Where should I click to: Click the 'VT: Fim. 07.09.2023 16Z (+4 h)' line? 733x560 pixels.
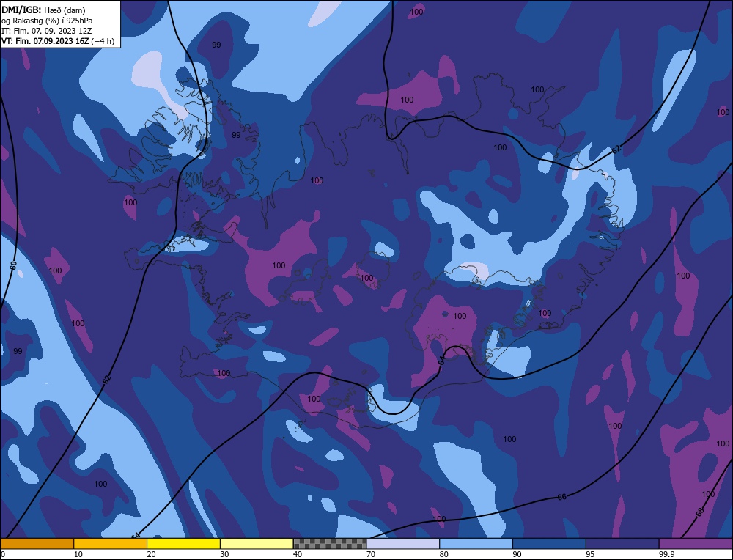(57, 41)
